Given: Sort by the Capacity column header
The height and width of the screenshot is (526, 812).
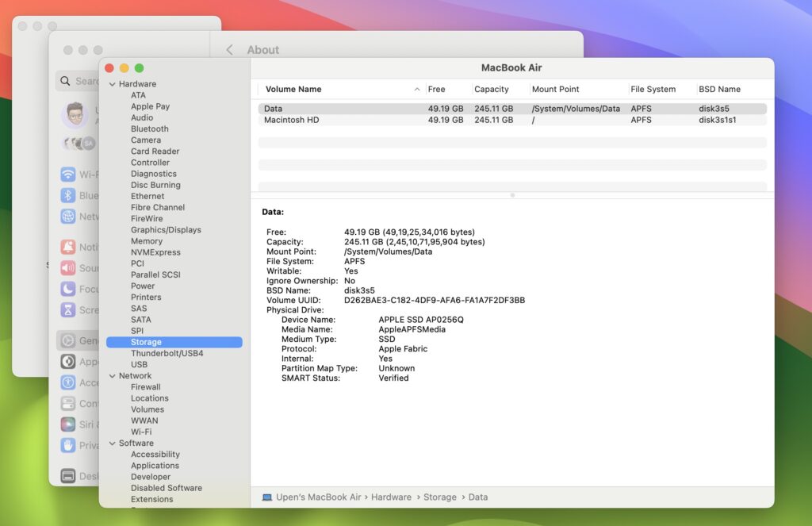Looking at the screenshot, I should pos(500,89).
